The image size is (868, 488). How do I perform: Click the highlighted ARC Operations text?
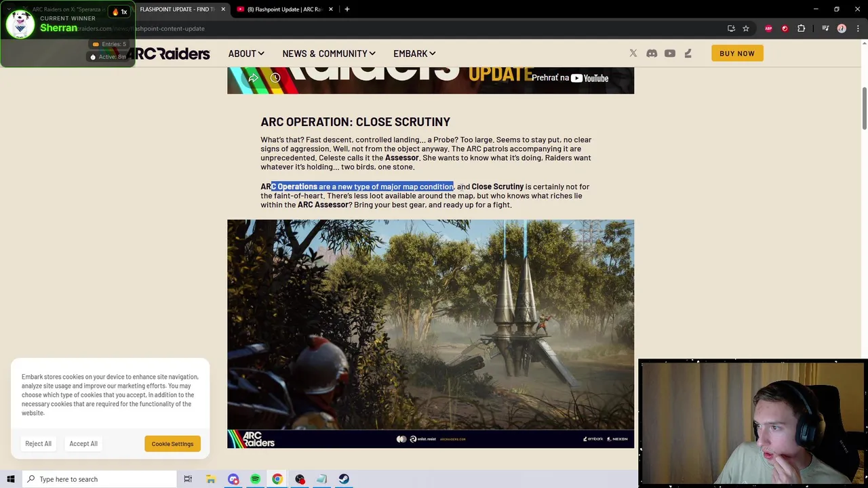362,186
